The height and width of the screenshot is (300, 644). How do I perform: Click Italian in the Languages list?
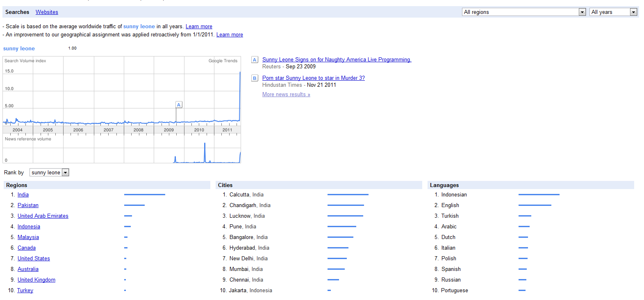point(448,248)
